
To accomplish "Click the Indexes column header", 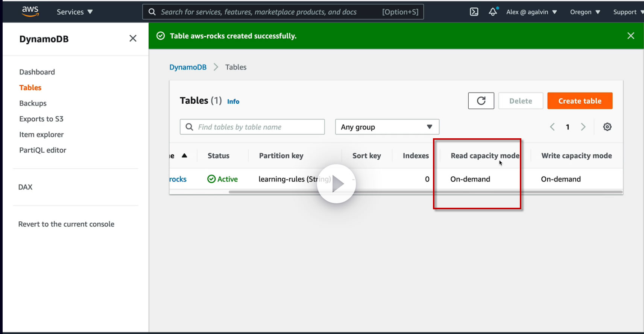I will (416, 156).
